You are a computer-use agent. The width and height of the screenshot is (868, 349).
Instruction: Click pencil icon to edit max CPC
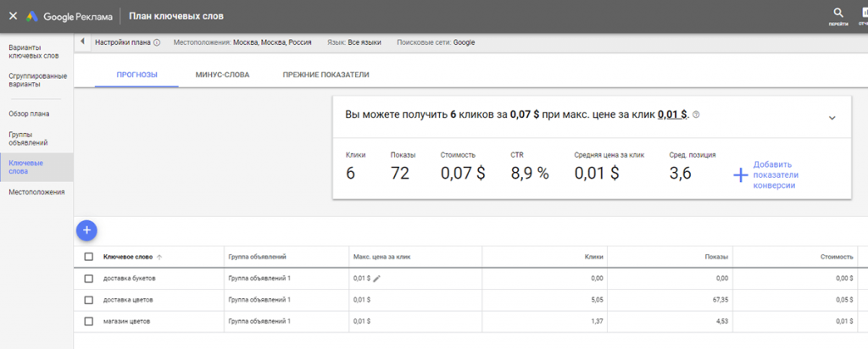[x=377, y=278]
